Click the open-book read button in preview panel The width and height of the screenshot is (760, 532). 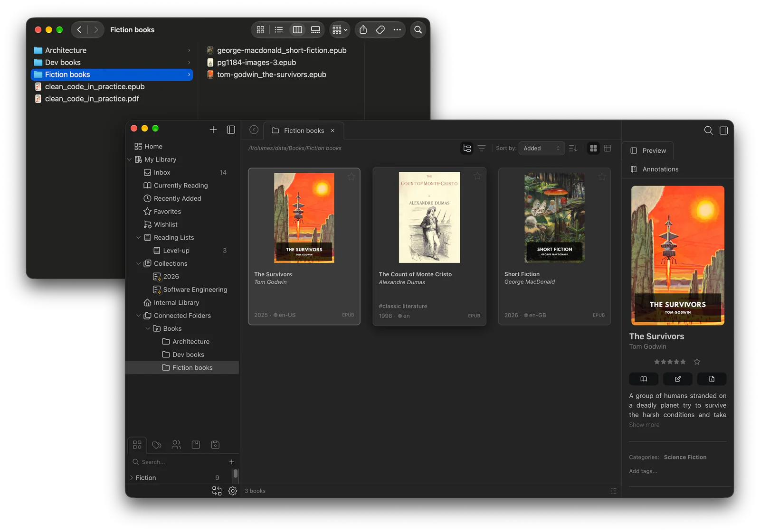(644, 379)
